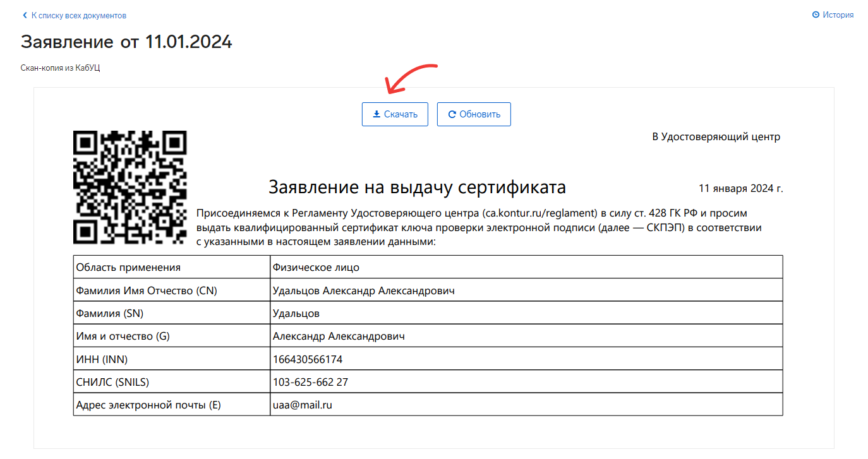Click 'Фамилия Имя Отчество (CN)' label
The height and width of the screenshot is (459, 868).
coord(147,290)
